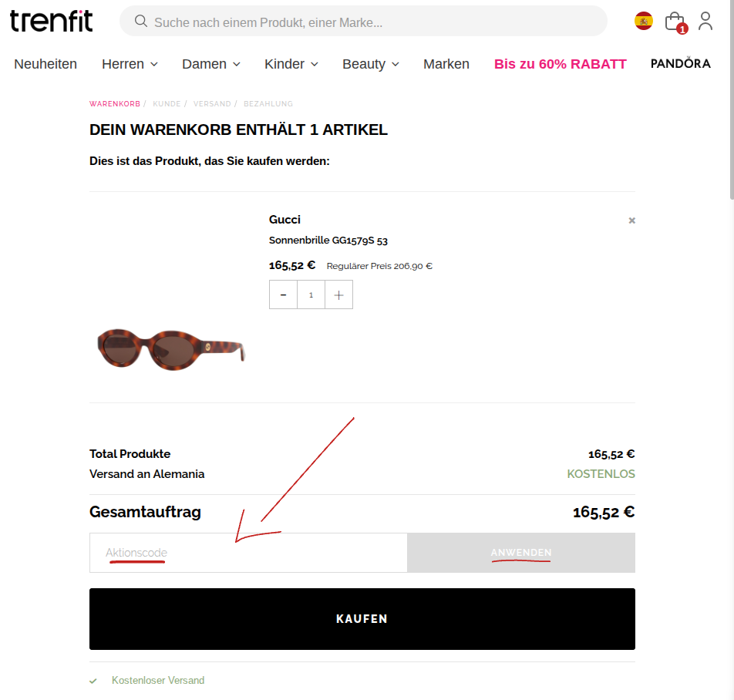Image resolution: width=734 pixels, height=700 pixels.
Task: Click the trenfit logo
Action: [51, 21]
